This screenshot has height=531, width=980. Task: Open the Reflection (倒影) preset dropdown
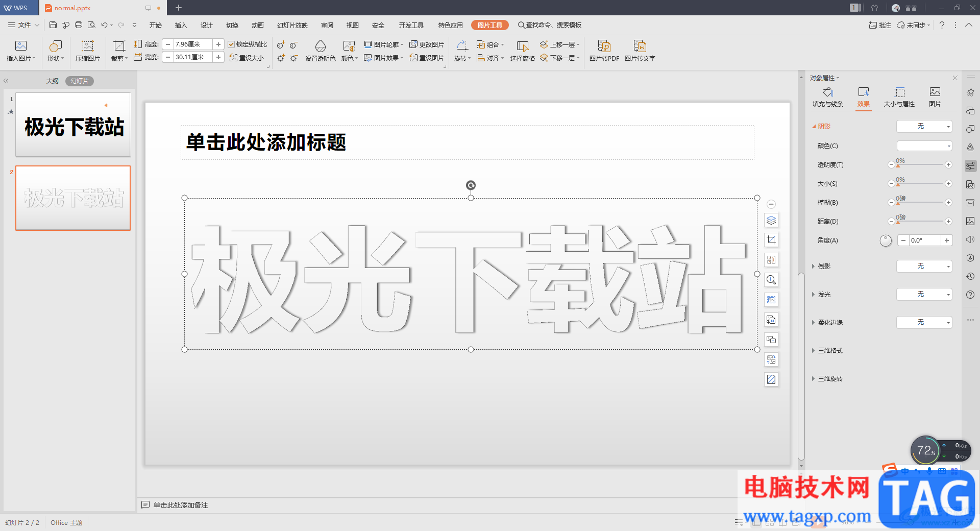tap(924, 266)
